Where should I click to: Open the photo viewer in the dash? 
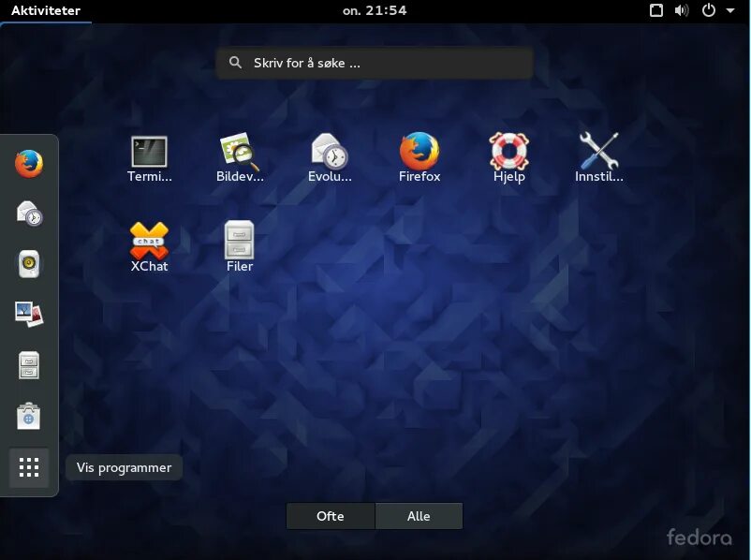point(29,314)
